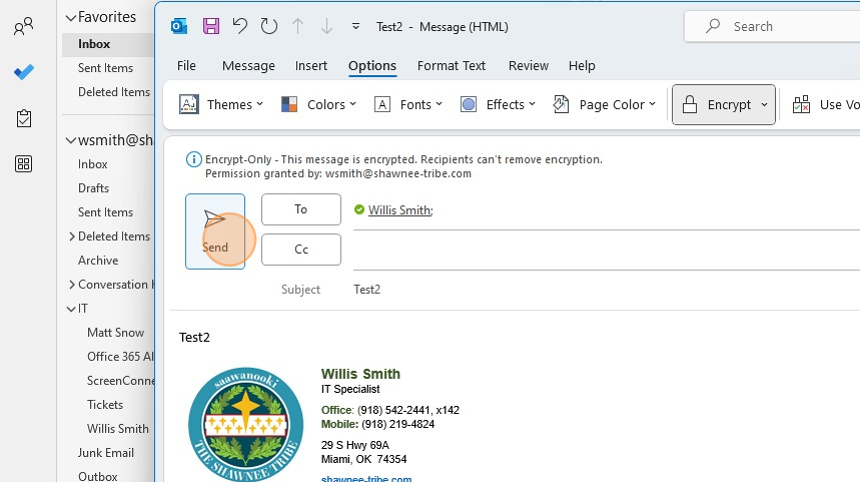Open the ScreenConnect folder
860x482 pixels.
coord(120,381)
